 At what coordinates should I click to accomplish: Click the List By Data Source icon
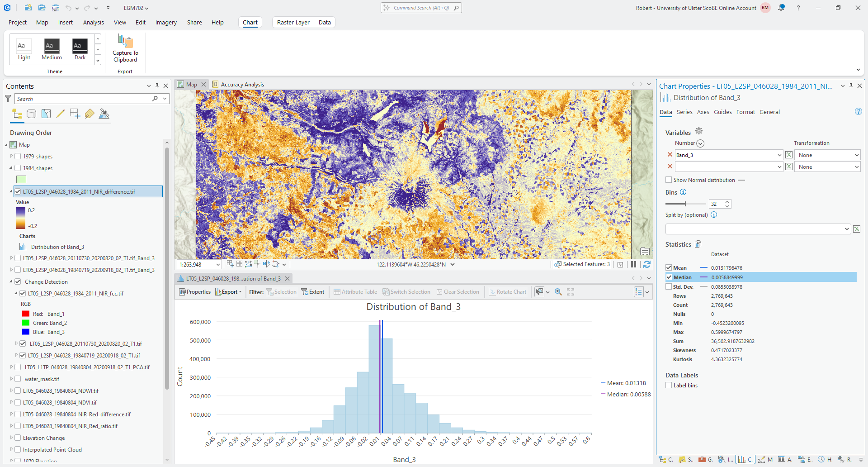[31, 114]
